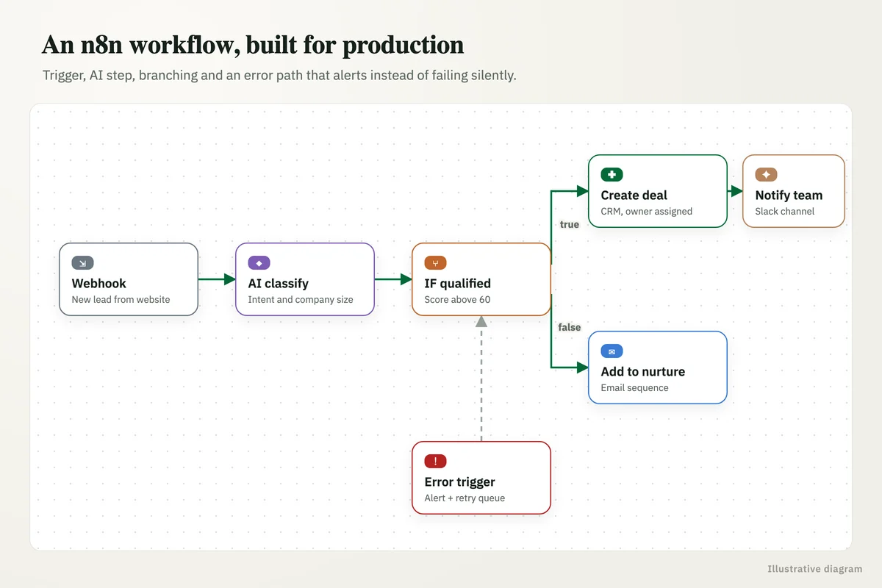882x588 pixels.
Task: Select the Notify team node title
Action: pyautogui.click(x=789, y=195)
